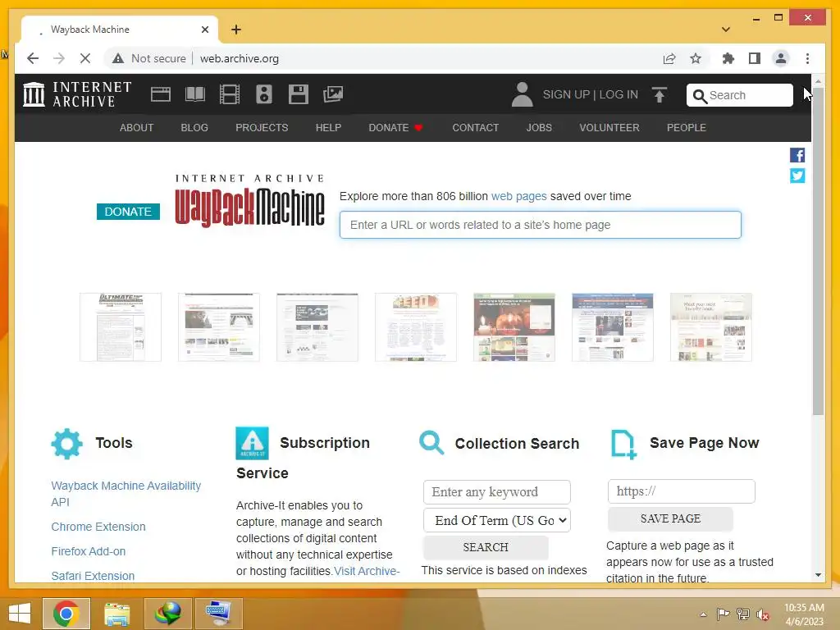Open the PEOPLE menu item

coord(687,127)
